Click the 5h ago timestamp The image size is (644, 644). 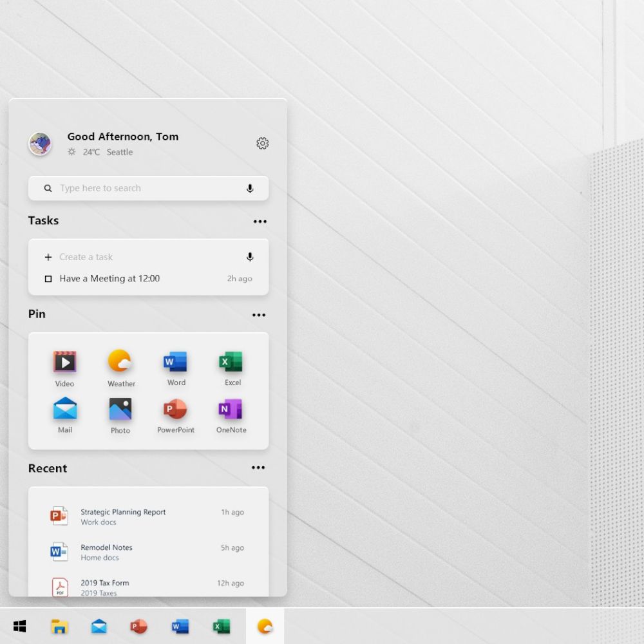232,547
